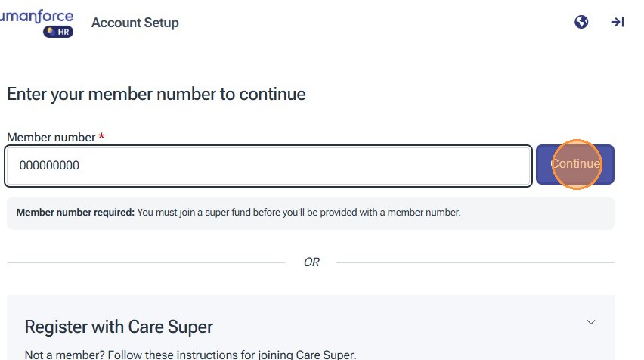This screenshot has width=644, height=360.
Task: Click the divider line right of OR
Action: (x=475, y=262)
